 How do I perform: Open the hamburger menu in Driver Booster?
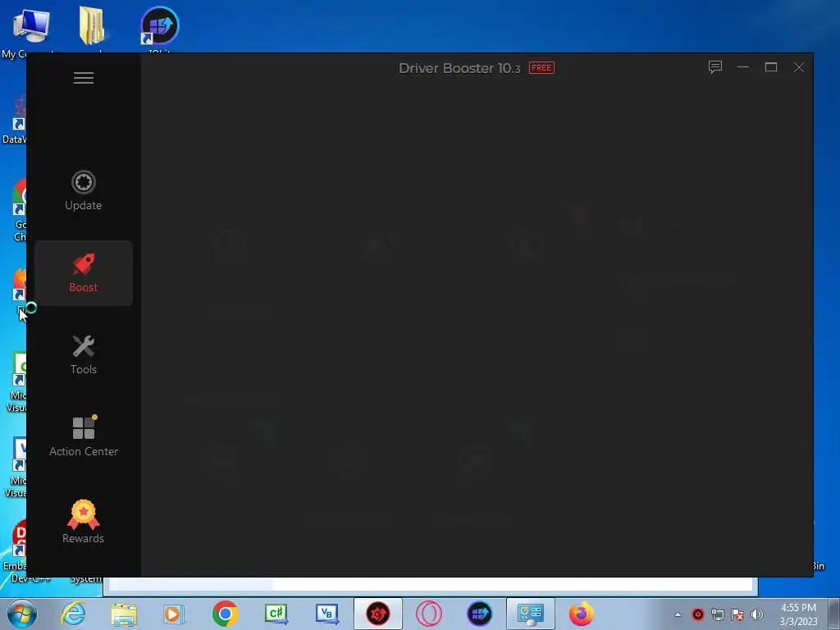coord(84,78)
